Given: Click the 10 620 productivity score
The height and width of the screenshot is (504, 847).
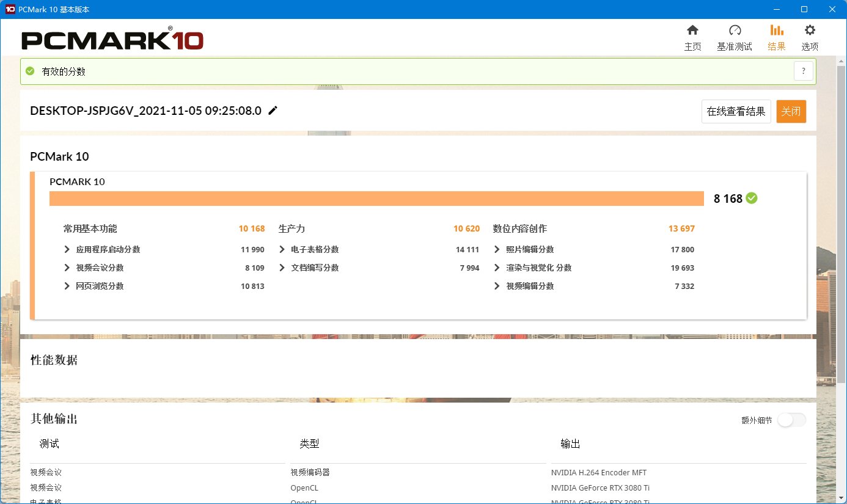Looking at the screenshot, I should click(466, 228).
